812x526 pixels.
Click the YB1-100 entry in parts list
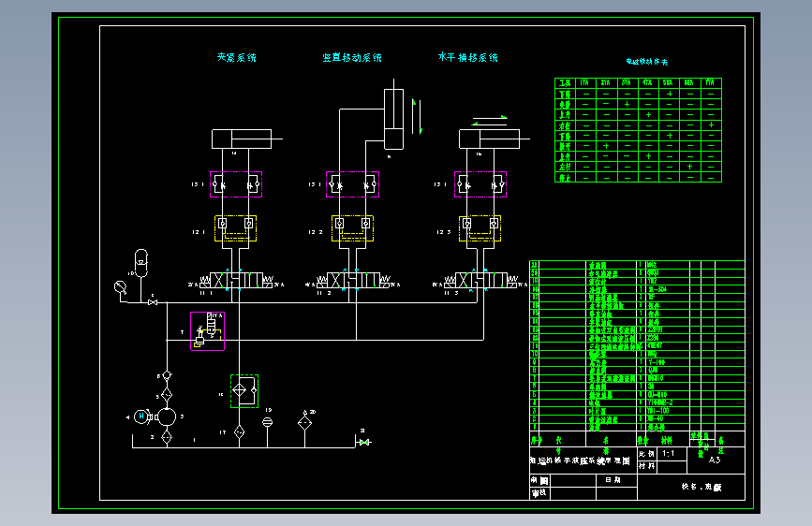point(658,411)
